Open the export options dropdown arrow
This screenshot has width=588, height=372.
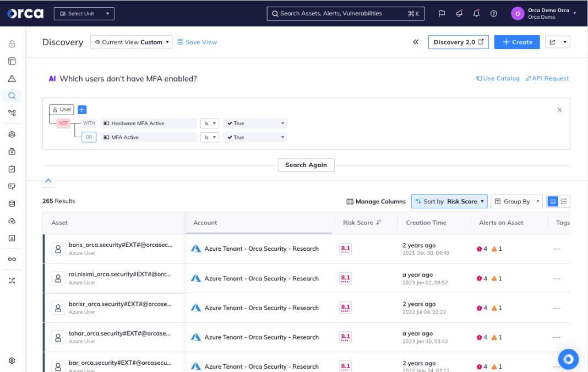pyautogui.click(x=565, y=42)
